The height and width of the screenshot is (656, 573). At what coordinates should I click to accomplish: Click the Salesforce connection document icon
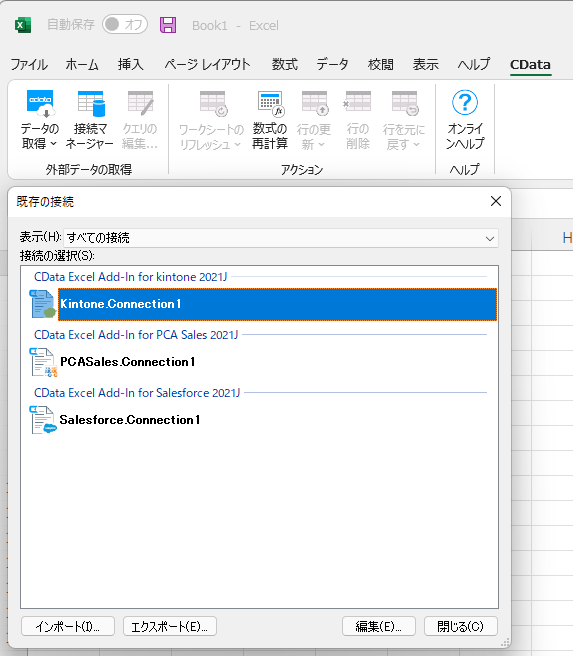coord(43,420)
